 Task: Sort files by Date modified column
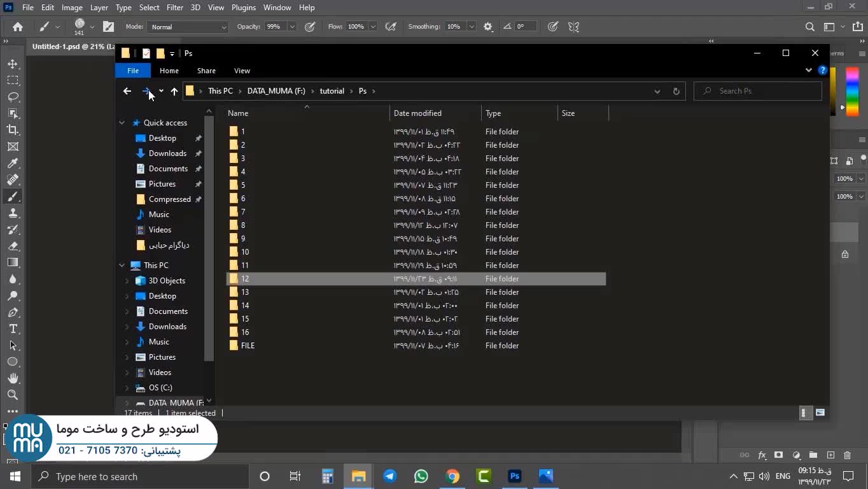(x=417, y=113)
